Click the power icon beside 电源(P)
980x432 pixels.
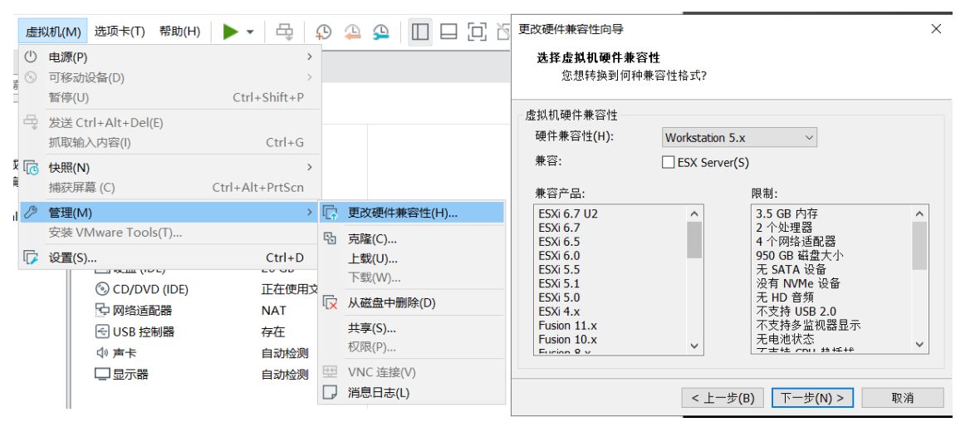click(x=31, y=57)
